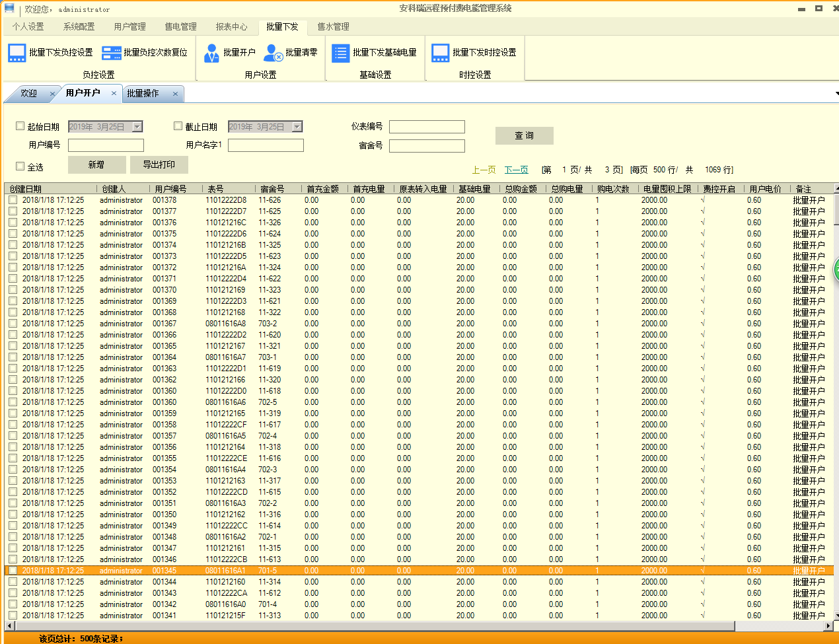Screen dimensions: 839x644
Task: Click the 批量下发基础电量 list icon
Action: coord(340,53)
